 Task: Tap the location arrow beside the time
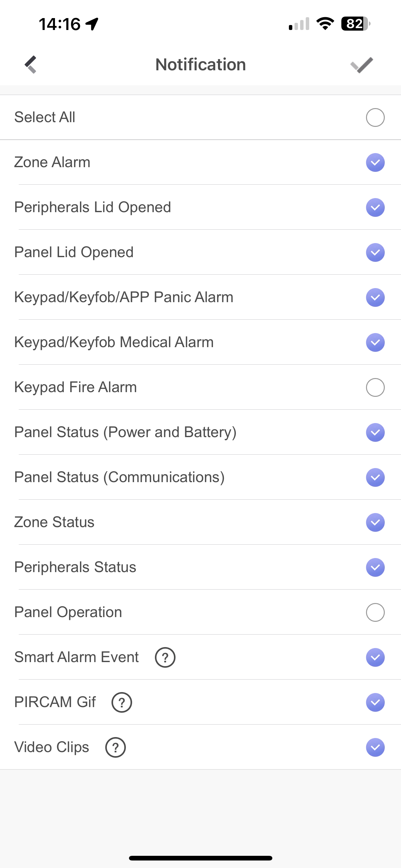[92, 24]
